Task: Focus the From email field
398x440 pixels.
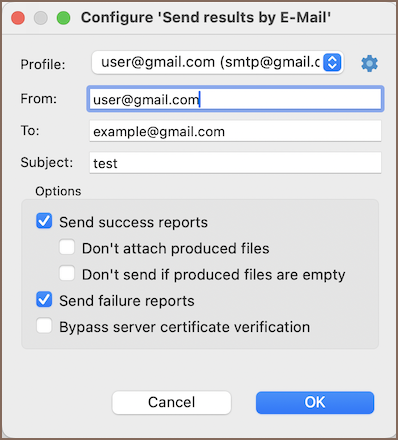Action: (235, 99)
